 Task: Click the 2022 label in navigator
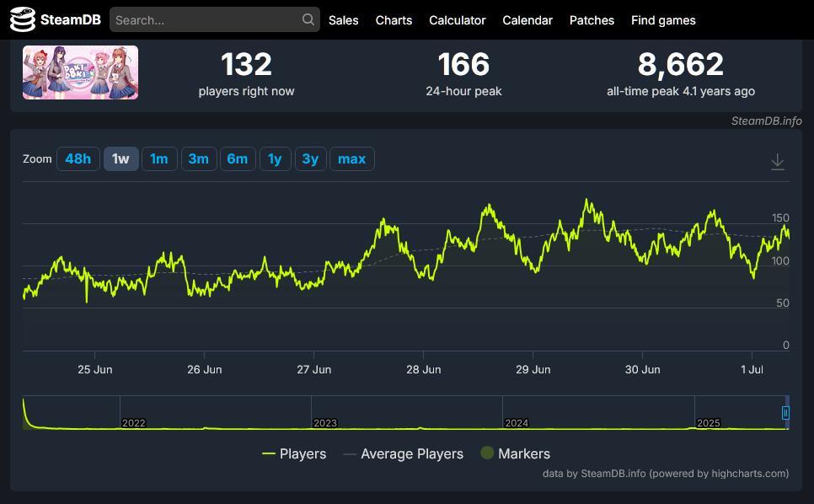pos(133,423)
